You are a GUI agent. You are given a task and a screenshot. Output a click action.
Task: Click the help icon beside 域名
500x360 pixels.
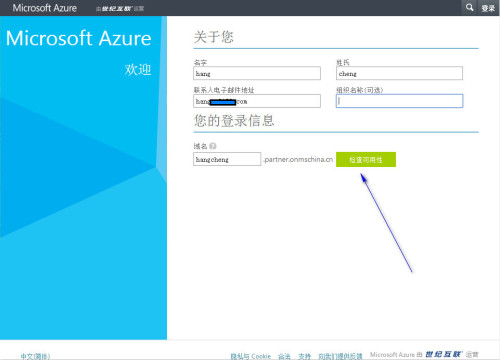[x=213, y=146]
